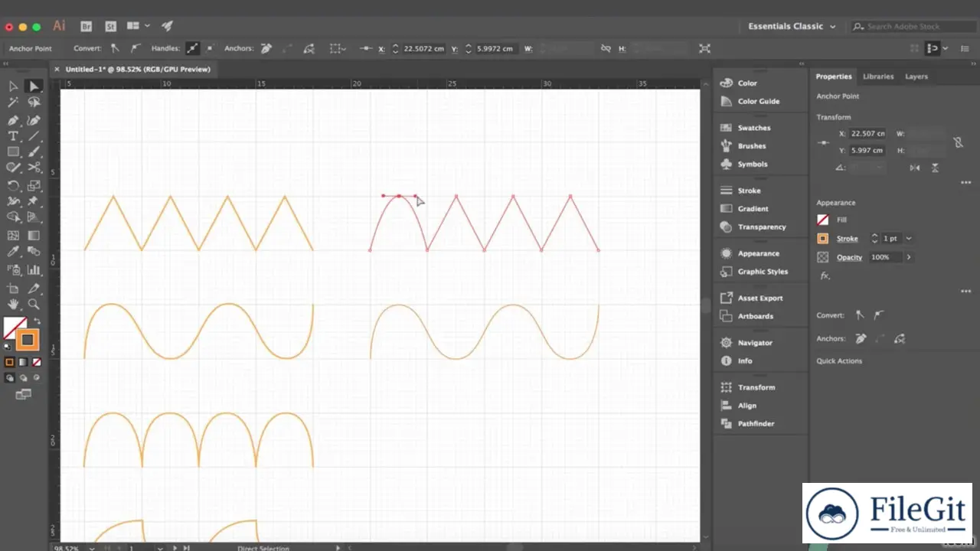This screenshot has height=551, width=980.
Task: Click the GPU performance rocket icon
Action: [x=167, y=26]
